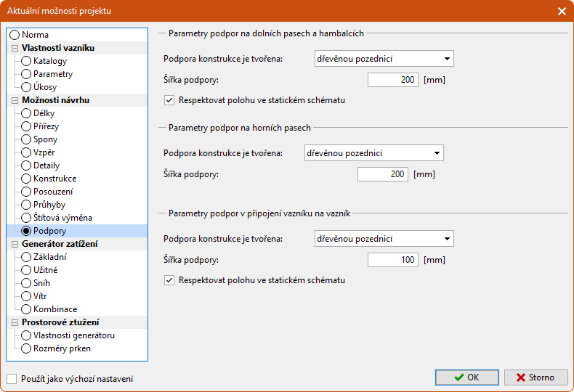The image size is (574, 392).
Task: Go to Kombinace settings
Action: tap(27, 309)
